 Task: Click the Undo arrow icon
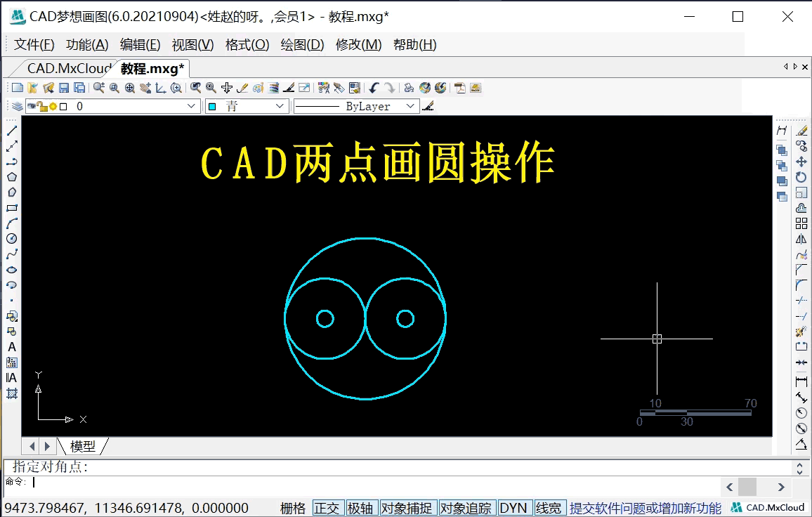coord(374,88)
